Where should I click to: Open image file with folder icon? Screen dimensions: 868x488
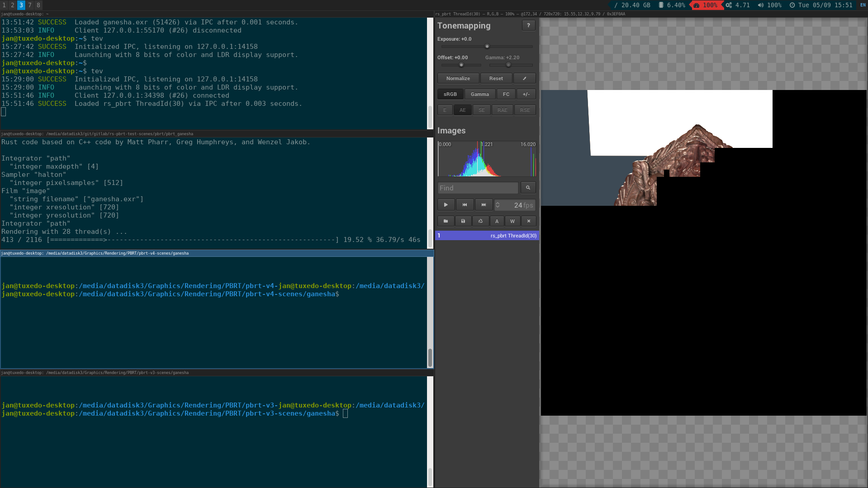coord(446,221)
